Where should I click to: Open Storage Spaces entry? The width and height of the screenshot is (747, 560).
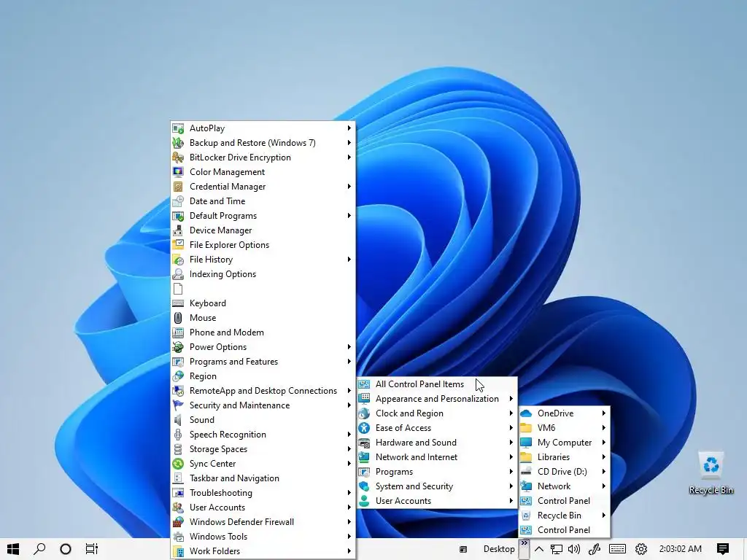click(x=263, y=449)
